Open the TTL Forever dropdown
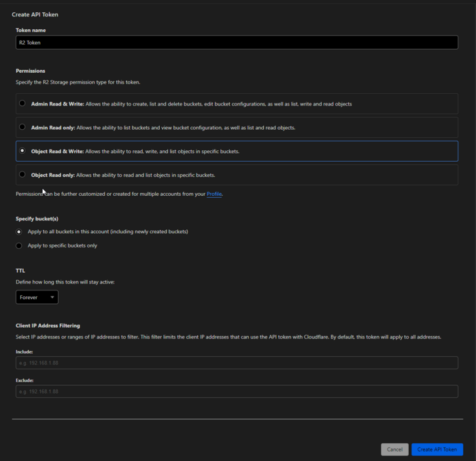The height and width of the screenshot is (461, 476). 37,297
